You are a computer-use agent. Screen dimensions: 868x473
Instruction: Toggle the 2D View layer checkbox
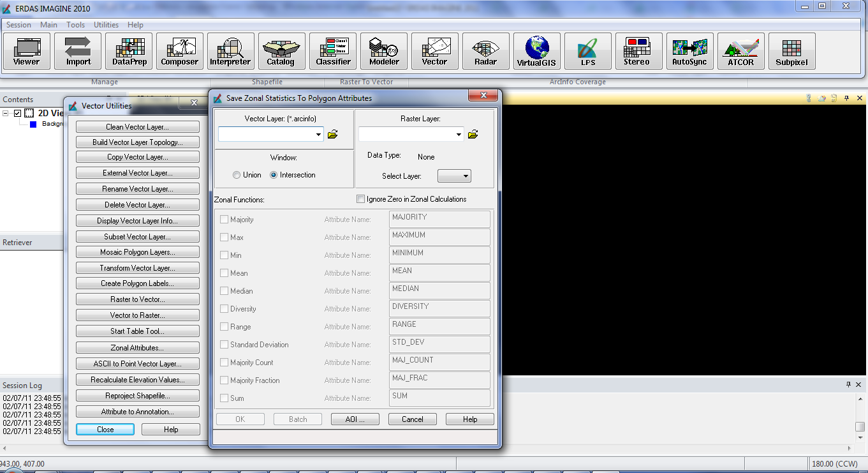18,114
